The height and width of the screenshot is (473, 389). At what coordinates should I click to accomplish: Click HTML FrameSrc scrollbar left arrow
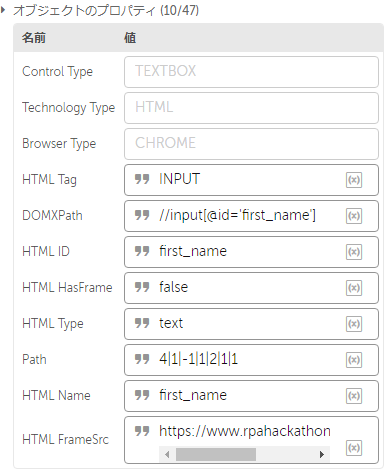click(167, 454)
